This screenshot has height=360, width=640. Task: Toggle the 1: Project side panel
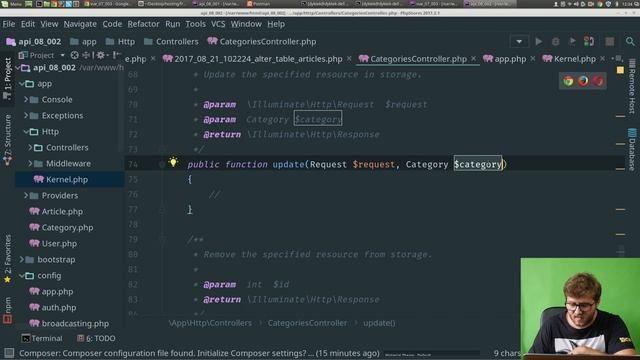click(7, 78)
